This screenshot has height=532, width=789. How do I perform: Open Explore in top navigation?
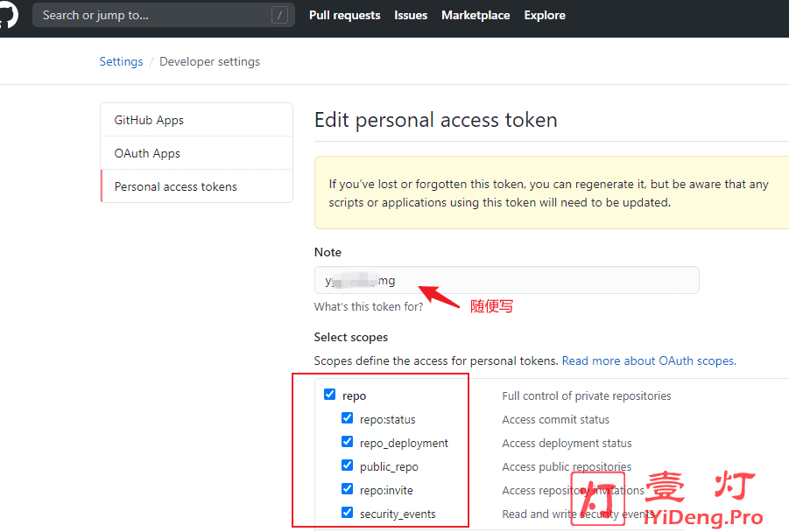click(x=545, y=15)
